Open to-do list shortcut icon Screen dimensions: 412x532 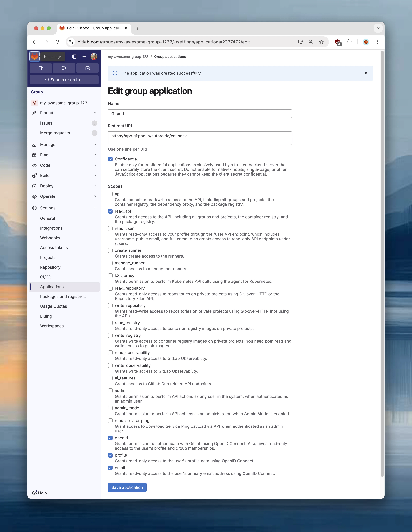pyautogui.click(x=88, y=68)
